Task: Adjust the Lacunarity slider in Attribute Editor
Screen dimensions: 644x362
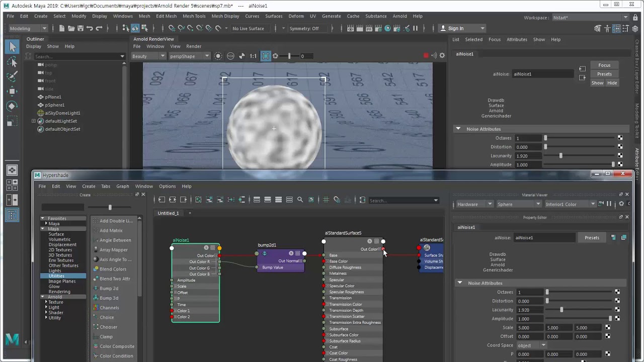Action: 581,156
